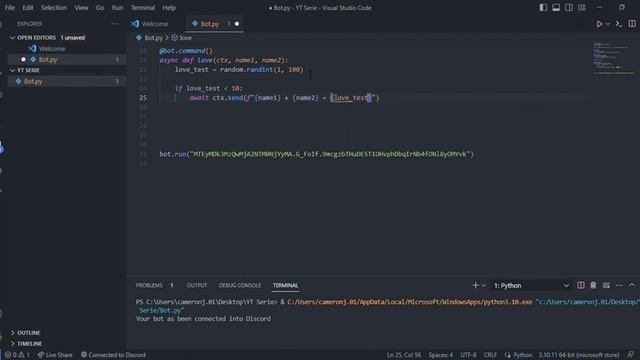Open the View menu
640x360 pixels.
click(81, 8)
